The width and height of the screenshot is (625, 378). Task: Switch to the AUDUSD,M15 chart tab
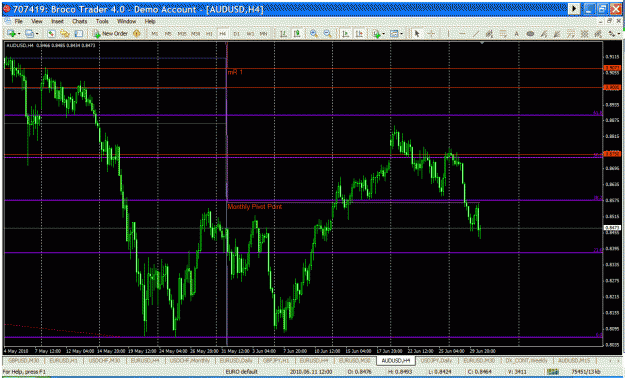pyautogui.click(x=574, y=360)
